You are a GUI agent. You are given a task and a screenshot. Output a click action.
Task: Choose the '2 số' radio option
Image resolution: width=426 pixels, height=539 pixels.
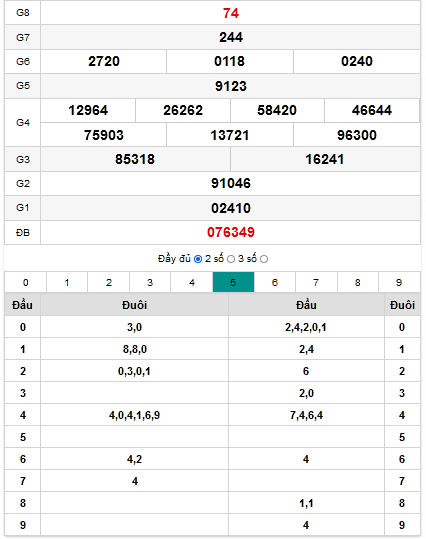tap(231, 259)
